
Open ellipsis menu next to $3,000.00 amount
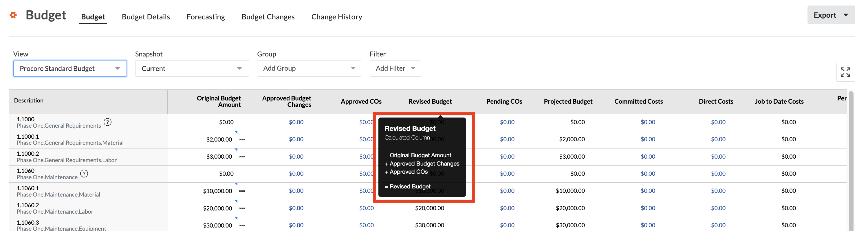(242, 157)
